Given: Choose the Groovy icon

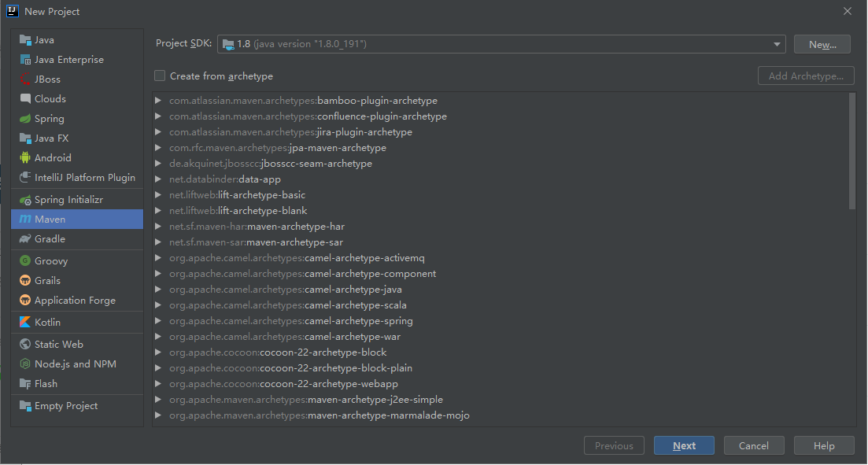Looking at the screenshot, I should click(25, 260).
